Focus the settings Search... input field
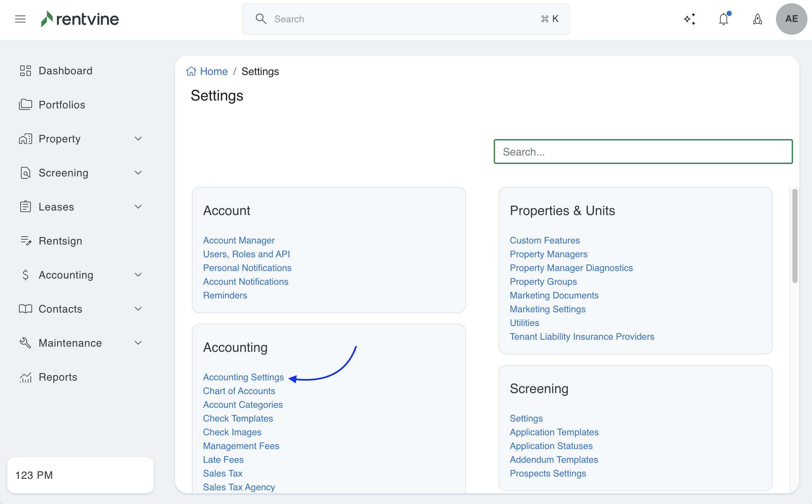The width and height of the screenshot is (812, 504). coord(643,152)
